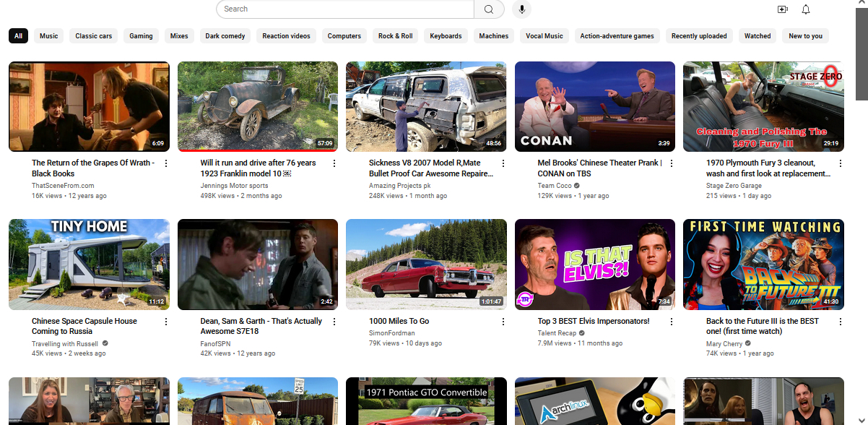This screenshot has height=425, width=868.
Task: Open more options for Sickness V8 video
Action: 503,163
